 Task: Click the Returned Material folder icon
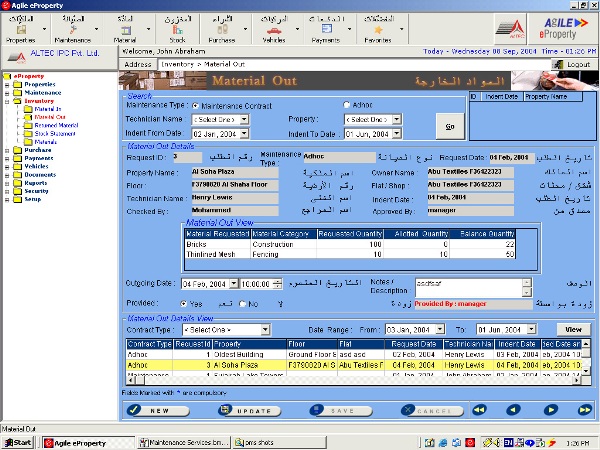[x=28, y=125]
